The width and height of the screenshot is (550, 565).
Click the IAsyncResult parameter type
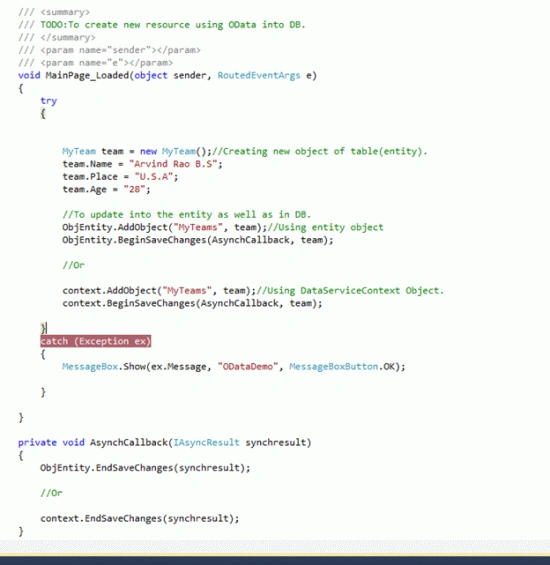(206, 442)
